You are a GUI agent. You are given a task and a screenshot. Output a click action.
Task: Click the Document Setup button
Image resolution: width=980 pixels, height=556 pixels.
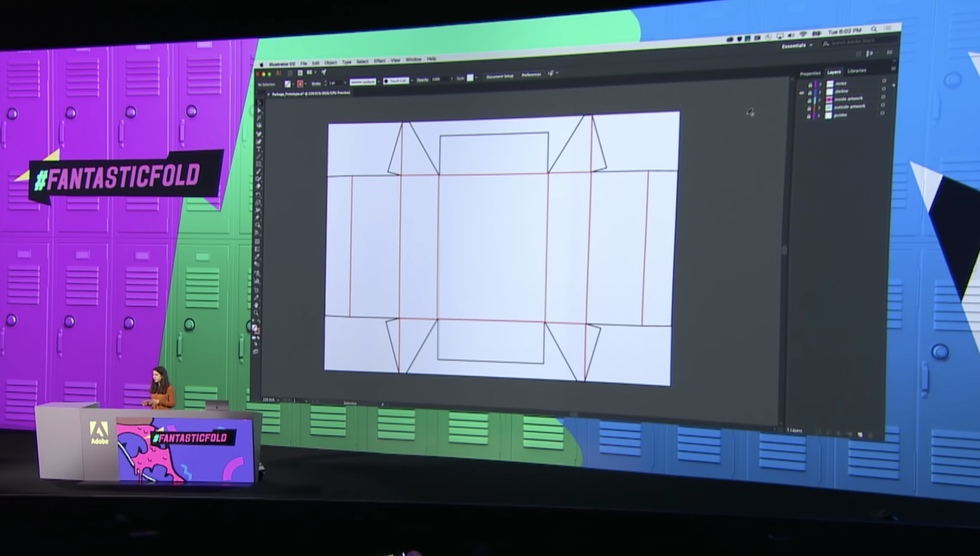click(x=499, y=77)
